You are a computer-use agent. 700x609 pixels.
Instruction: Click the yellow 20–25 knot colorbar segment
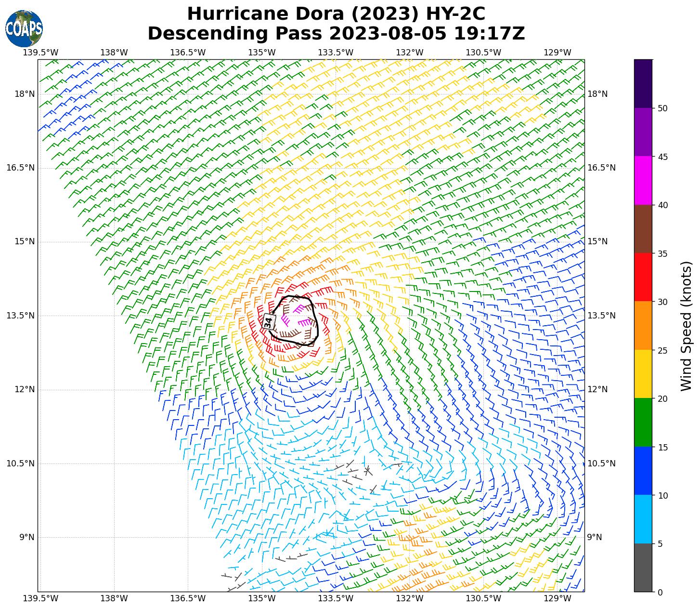click(643, 374)
